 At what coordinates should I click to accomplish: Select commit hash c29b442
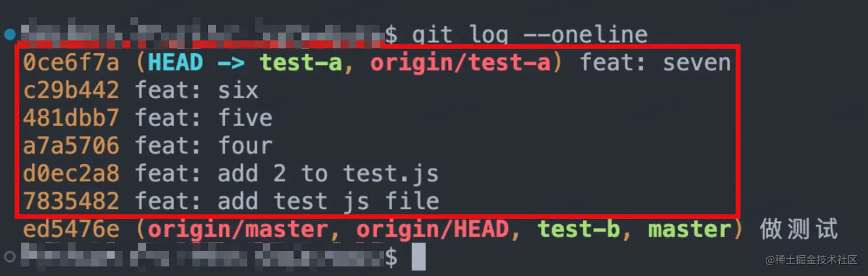(x=71, y=90)
